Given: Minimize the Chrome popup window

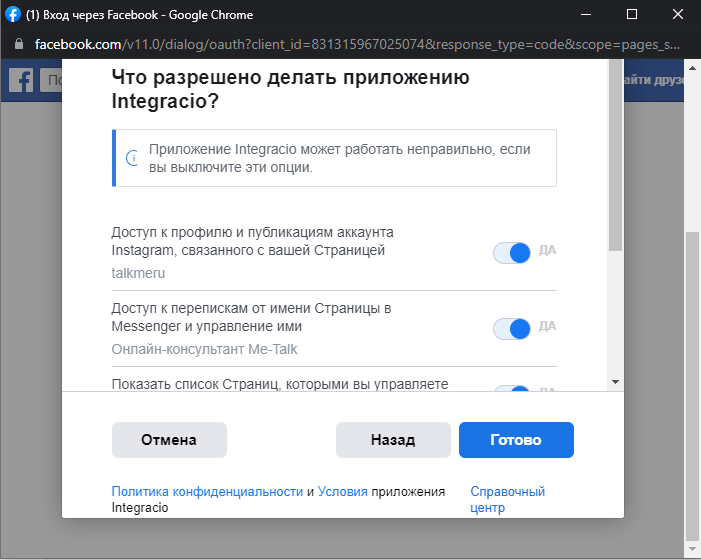Looking at the screenshot, I should [586, 15].
